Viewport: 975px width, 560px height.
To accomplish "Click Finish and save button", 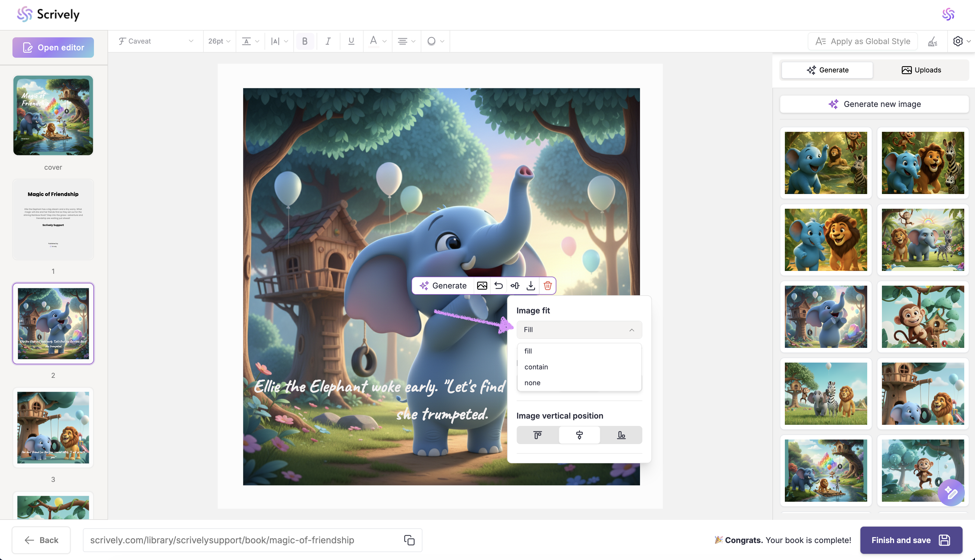I will [x=911, y=540].
